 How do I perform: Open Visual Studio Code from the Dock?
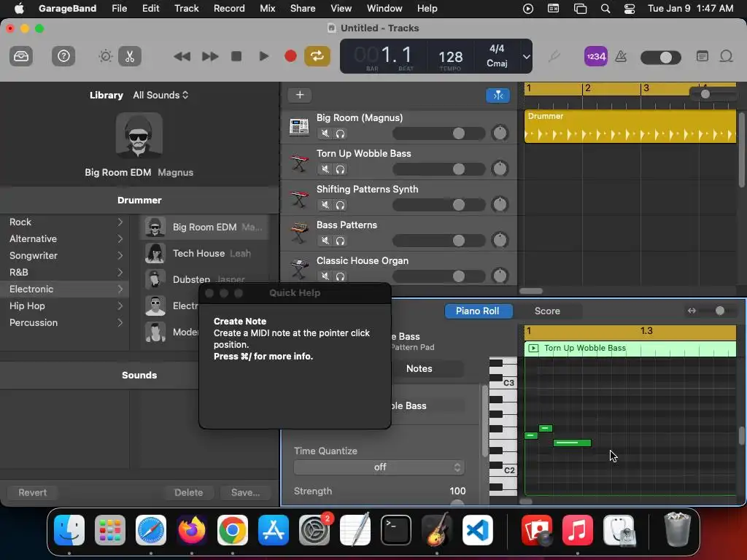click(477, 530)
